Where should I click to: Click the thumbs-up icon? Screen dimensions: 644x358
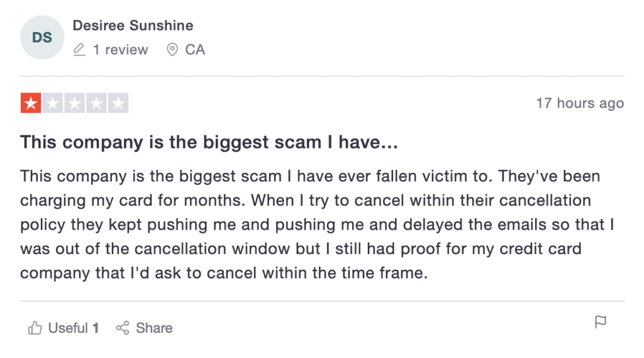(35, 328)
